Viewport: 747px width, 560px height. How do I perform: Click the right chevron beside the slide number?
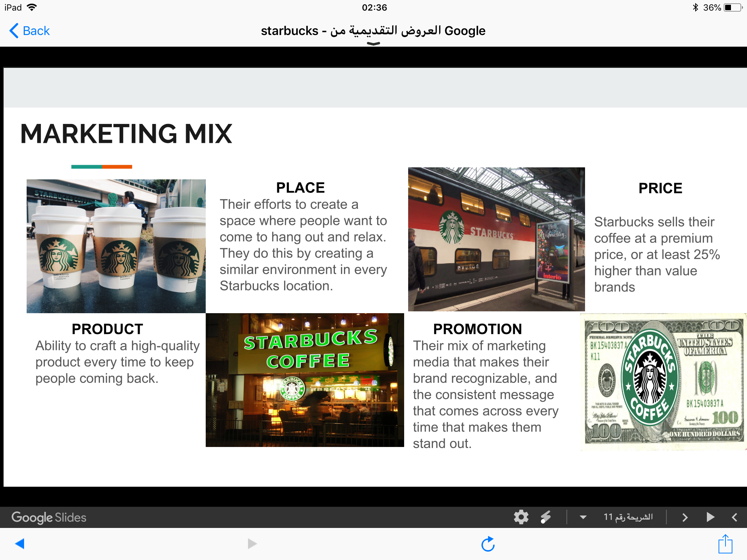tap(685, 517)
